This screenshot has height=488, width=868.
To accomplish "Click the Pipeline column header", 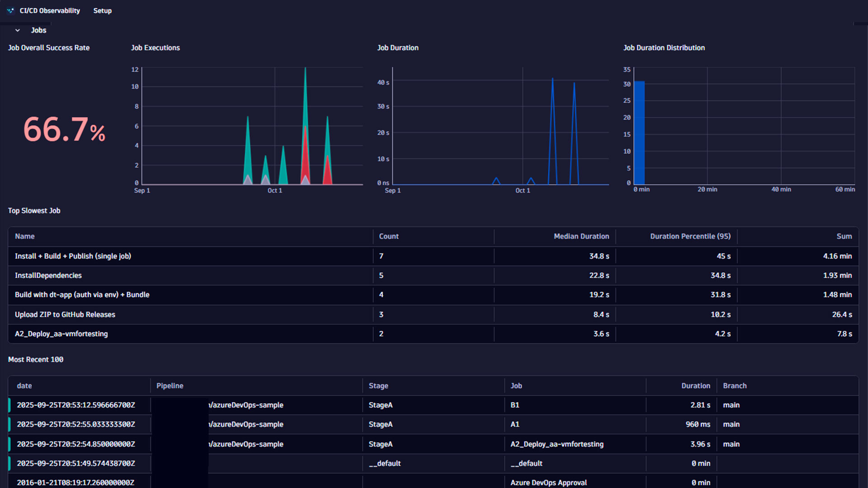I will [170, 385].
